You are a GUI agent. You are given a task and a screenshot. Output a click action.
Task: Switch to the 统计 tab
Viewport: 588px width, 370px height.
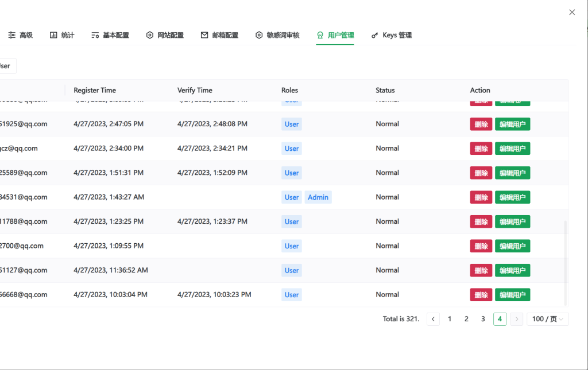tap(67, 35)
